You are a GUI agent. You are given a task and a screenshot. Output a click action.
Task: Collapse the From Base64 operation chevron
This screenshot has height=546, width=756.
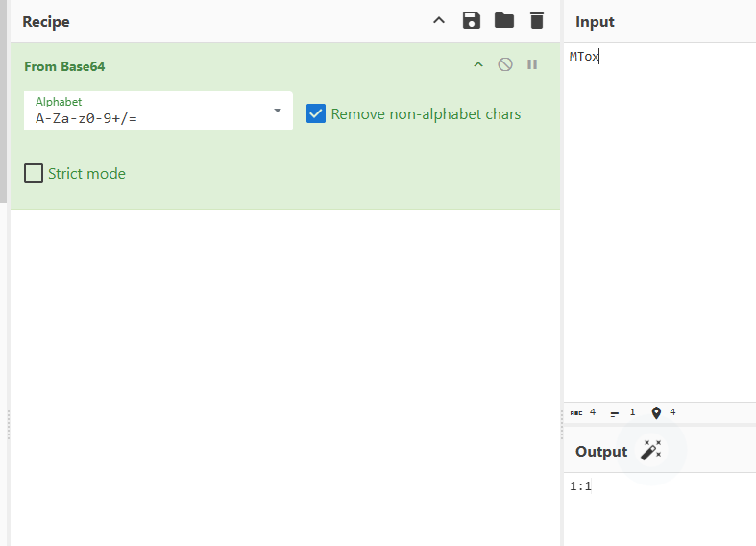click(478, 65)
